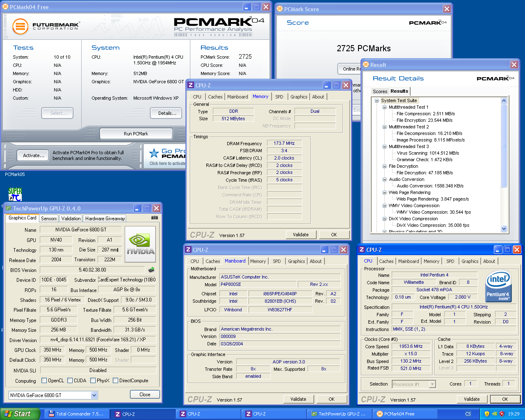Enable the OpenCL checkbox

(44, 381)
